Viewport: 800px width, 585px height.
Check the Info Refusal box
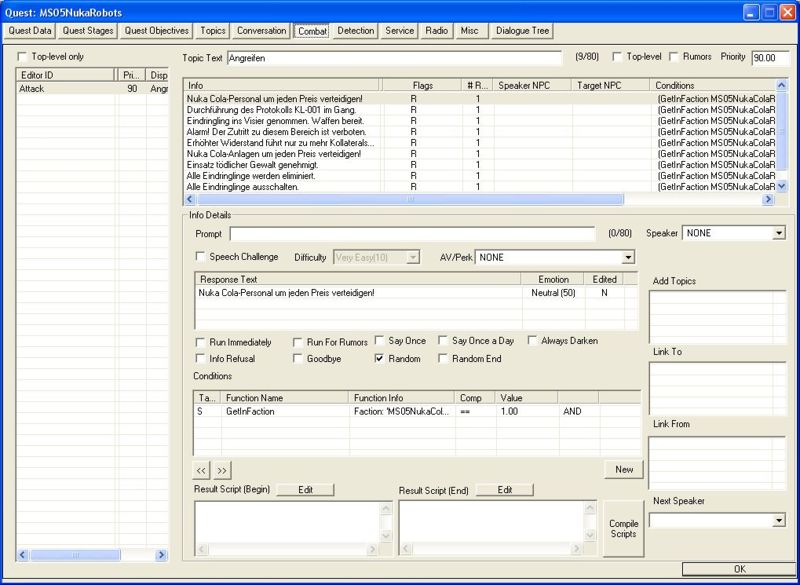[x=200, y=359]
